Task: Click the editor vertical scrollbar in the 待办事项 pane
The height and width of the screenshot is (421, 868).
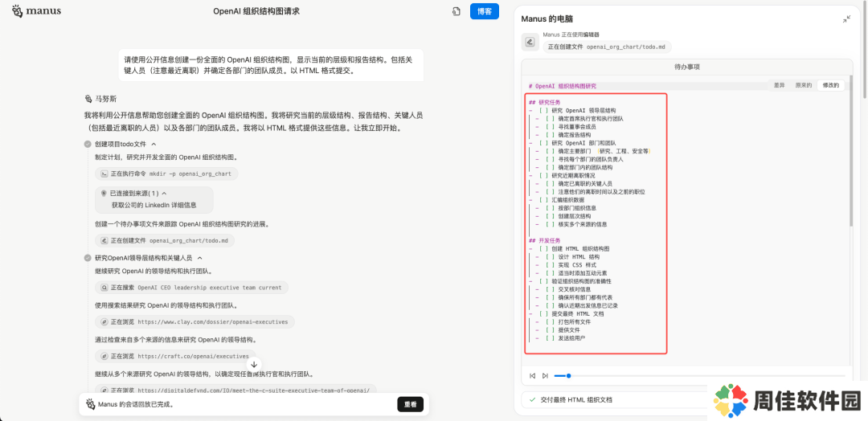Action: (x=850, y=149)
